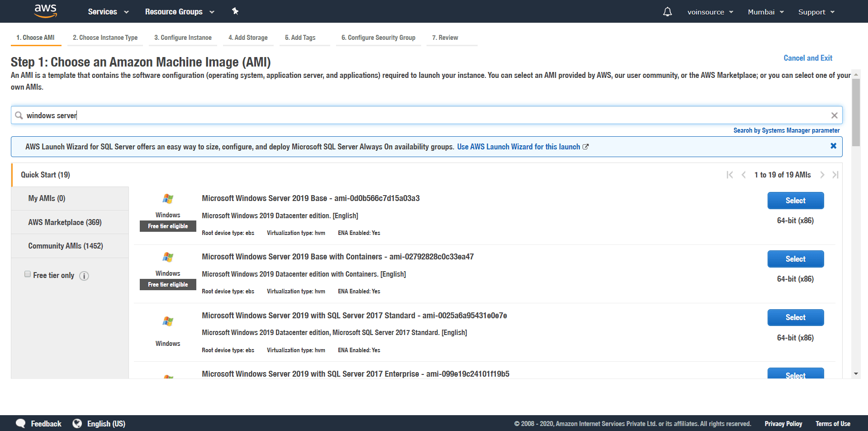This screenshot has width=868, height=431.
Task: Click the scrollbar down arrow
Action: pyautogui.click(x=856, y=374)
